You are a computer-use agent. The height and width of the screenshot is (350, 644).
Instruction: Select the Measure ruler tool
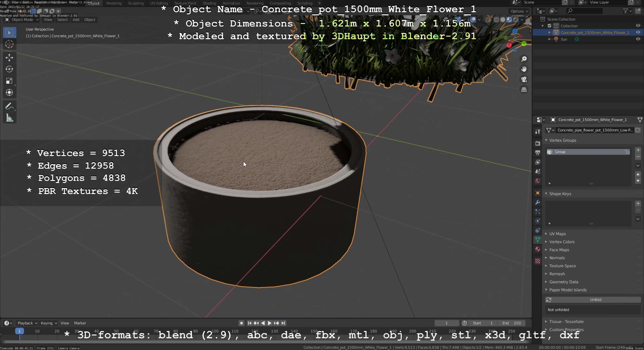click(10, 118)
